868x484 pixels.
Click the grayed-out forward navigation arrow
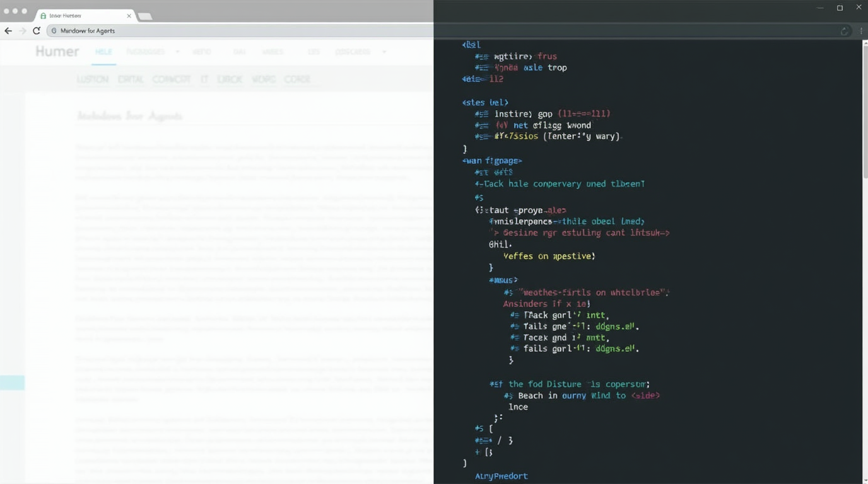[x=21, y=30]
